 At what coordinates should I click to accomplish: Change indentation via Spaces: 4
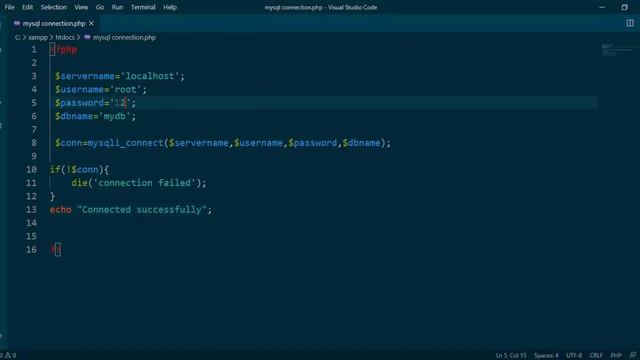point(546,356)
